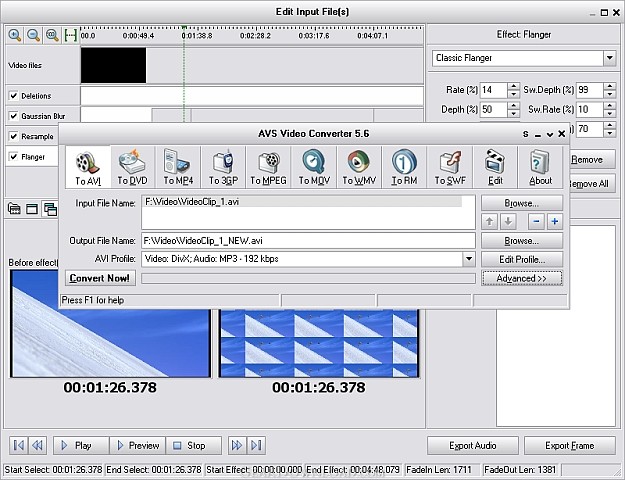Increase the value showing 70

pyautogui.click(x=610, y=125)
